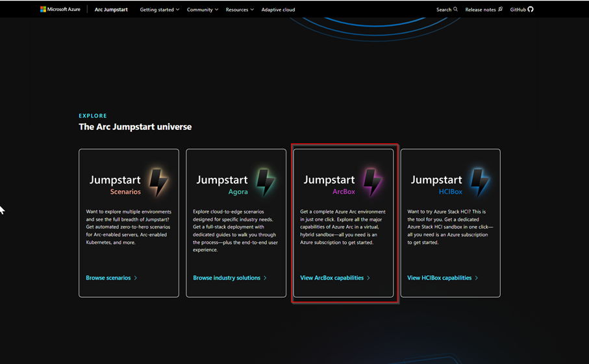Click the Jumpstart Agora green lightning icon
This screenshot has height=364, width=589.
[x=265, y=183]
